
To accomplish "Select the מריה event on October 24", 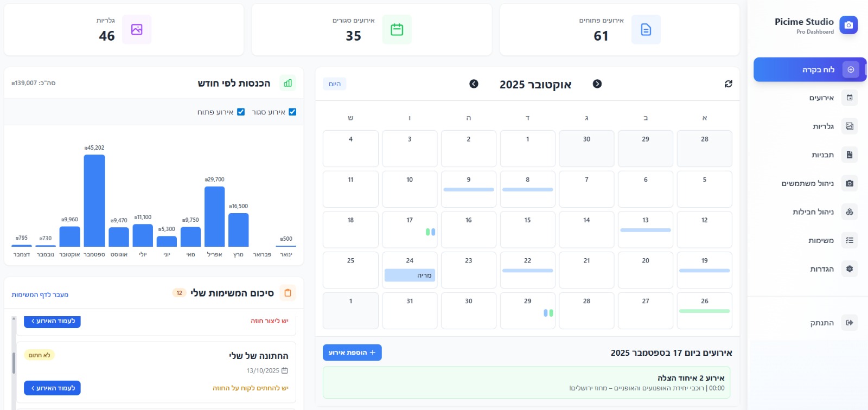I will [x=410, y=276].
